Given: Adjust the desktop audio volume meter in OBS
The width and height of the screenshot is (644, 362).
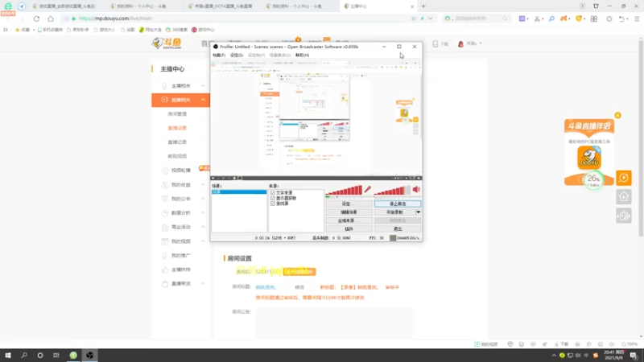Looking at the screenshot, I should coord(392,190).
